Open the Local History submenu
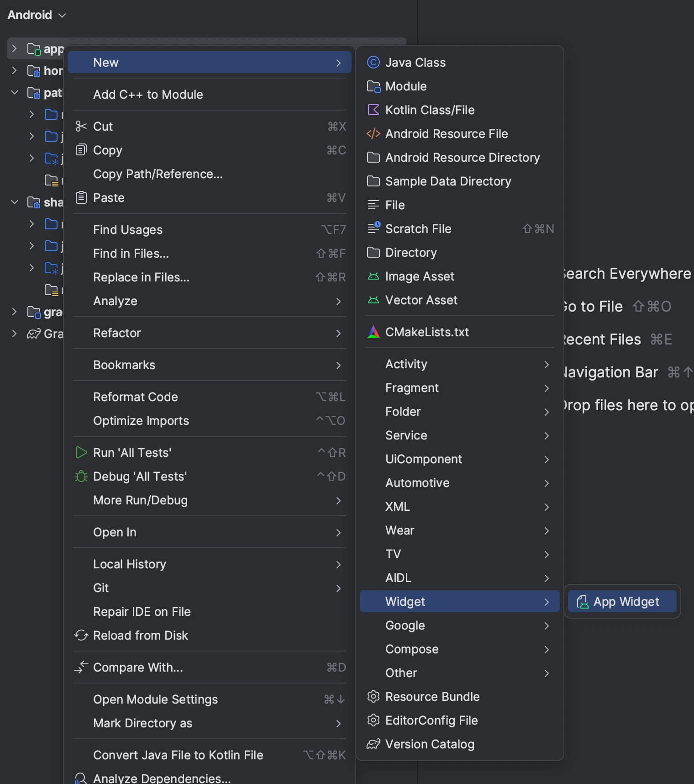 point(210,564)
